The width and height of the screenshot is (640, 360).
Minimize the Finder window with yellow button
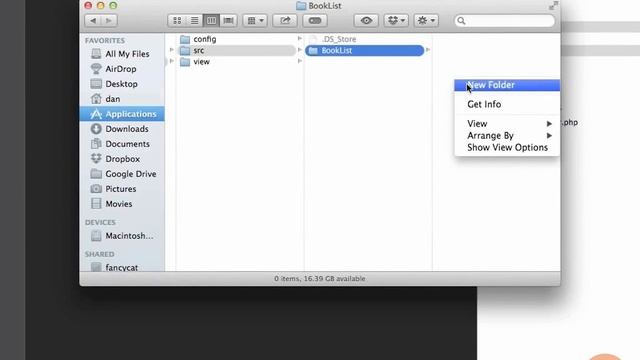coord(101,5)
